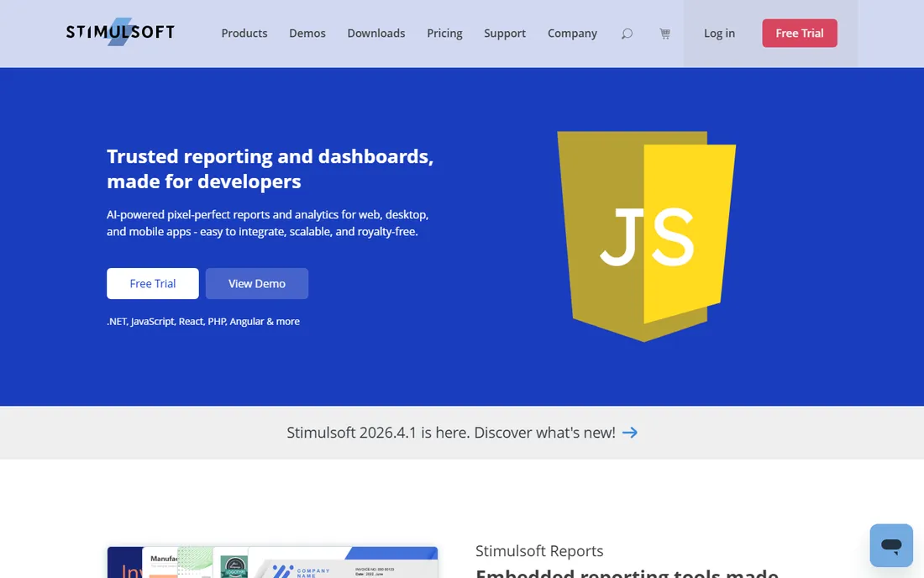The height and width of the screenshot is (578, 924).
Task: Open the Products menu
Action: [x=244, y=34]
